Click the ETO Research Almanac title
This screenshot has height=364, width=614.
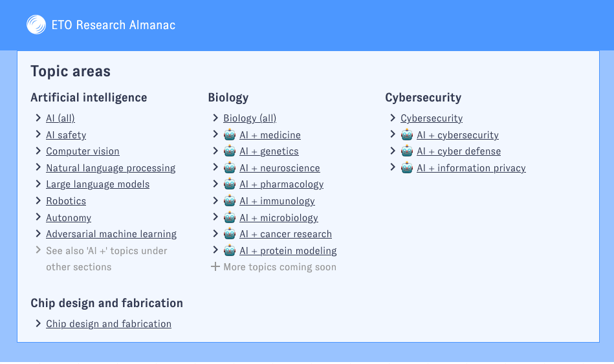coord(114,25)
